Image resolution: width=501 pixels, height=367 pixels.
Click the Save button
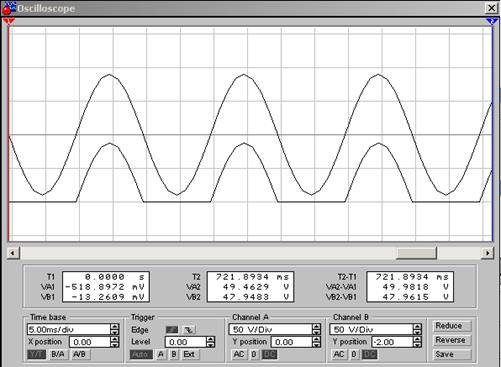452,355
